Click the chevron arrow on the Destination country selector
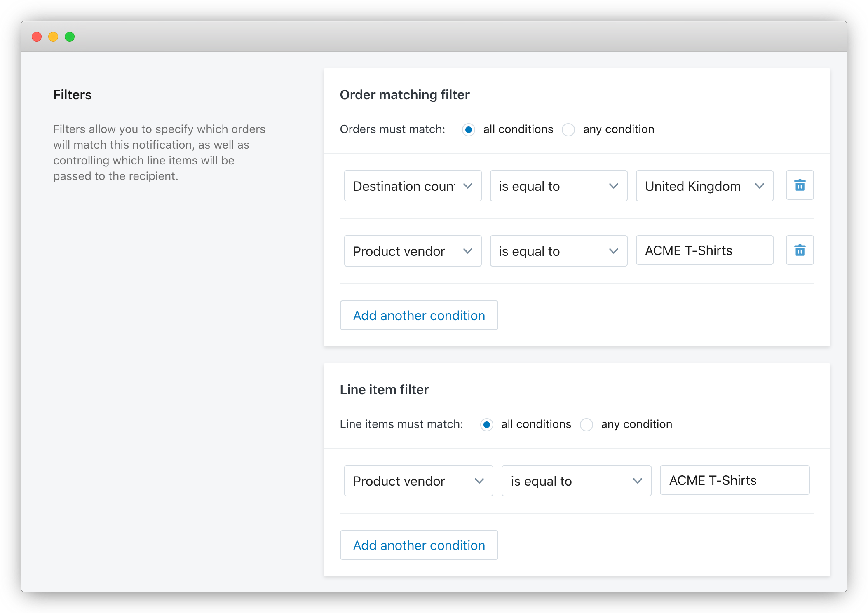This screenshot has width=868, height=613. [468, 186]
